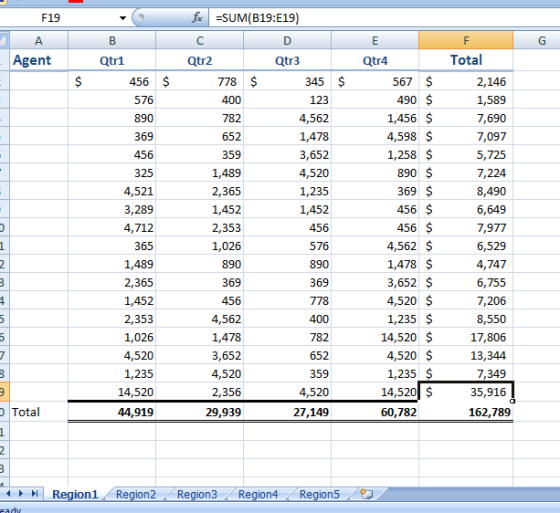Select grand total cell 162,789
This screenshot has height=513, width=560.
(466, 412)
